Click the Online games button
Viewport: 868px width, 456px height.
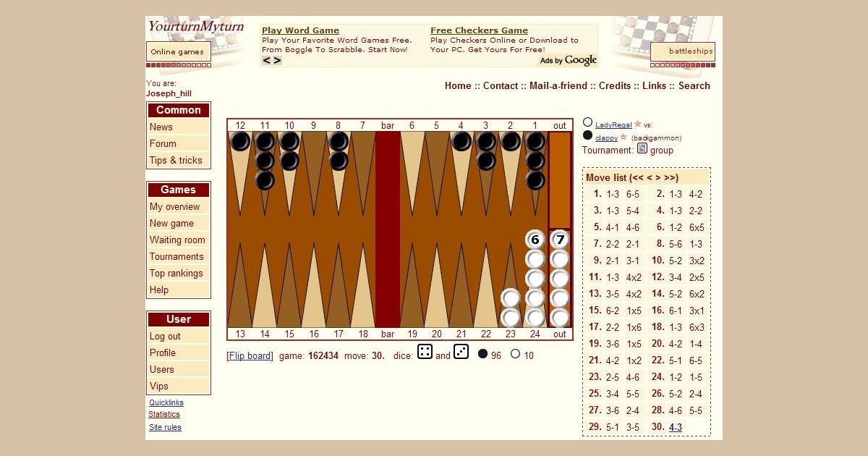pos(178,52)
